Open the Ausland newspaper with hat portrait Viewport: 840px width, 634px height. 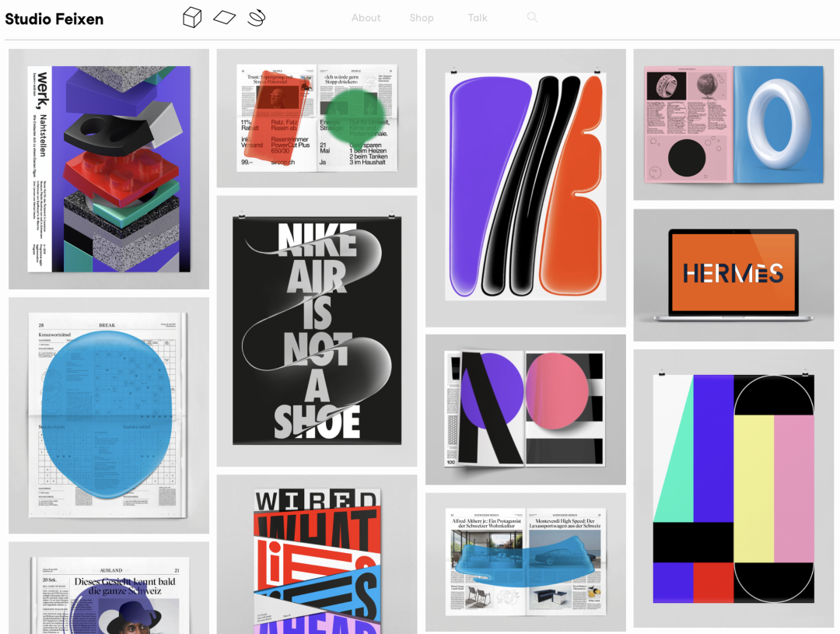(x=109, y=588)
